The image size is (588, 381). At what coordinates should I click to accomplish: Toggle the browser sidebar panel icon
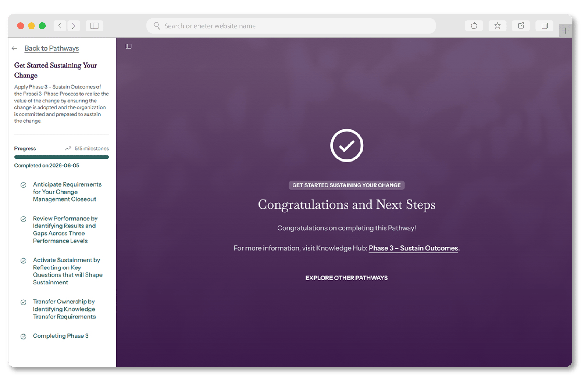coord(94,26)
